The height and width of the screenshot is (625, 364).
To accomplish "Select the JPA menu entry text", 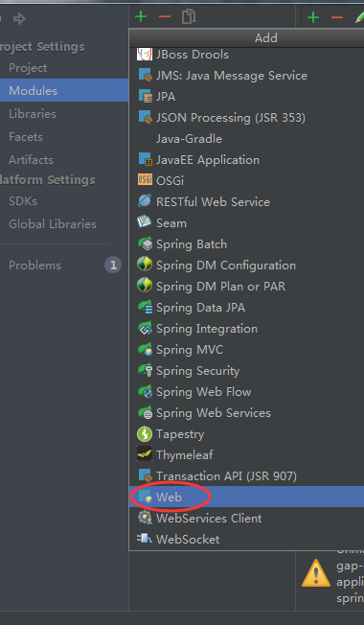I will [x=166, y=97].
